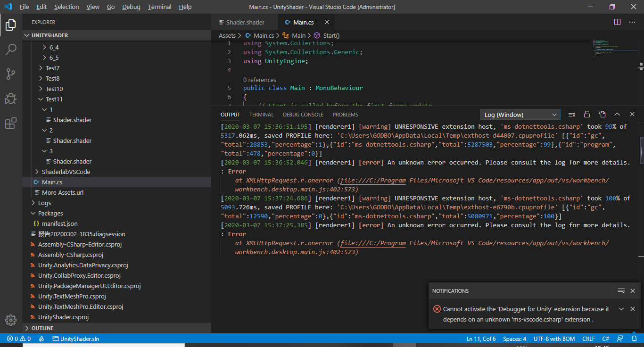Open the Extensions view in activity bar
This screenshot has width=644, height=347.
pos(11,123)
